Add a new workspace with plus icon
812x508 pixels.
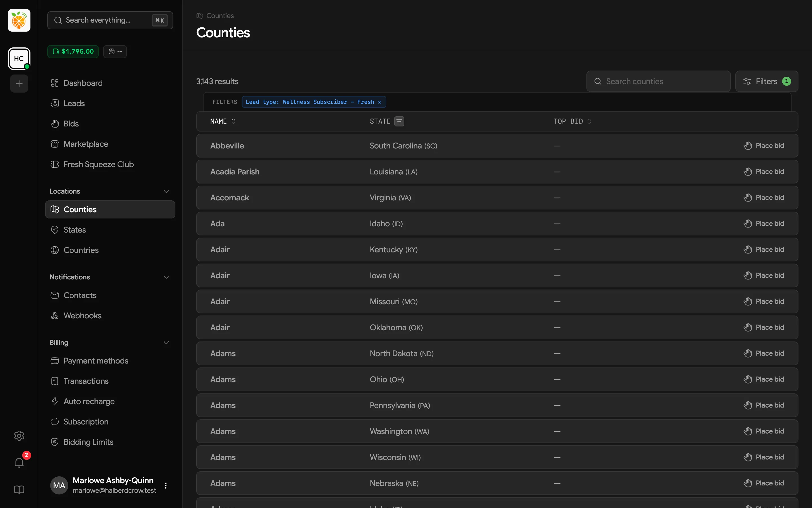(x=19, y=83)
